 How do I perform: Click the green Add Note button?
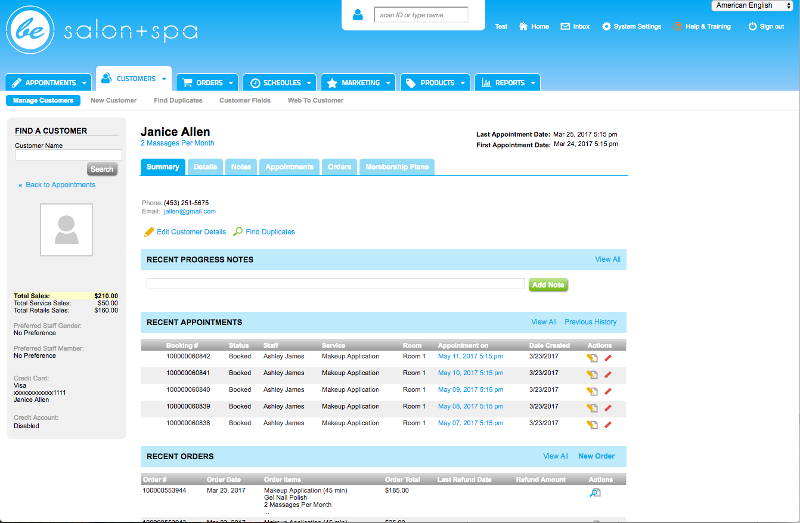(x=548, y=285)
